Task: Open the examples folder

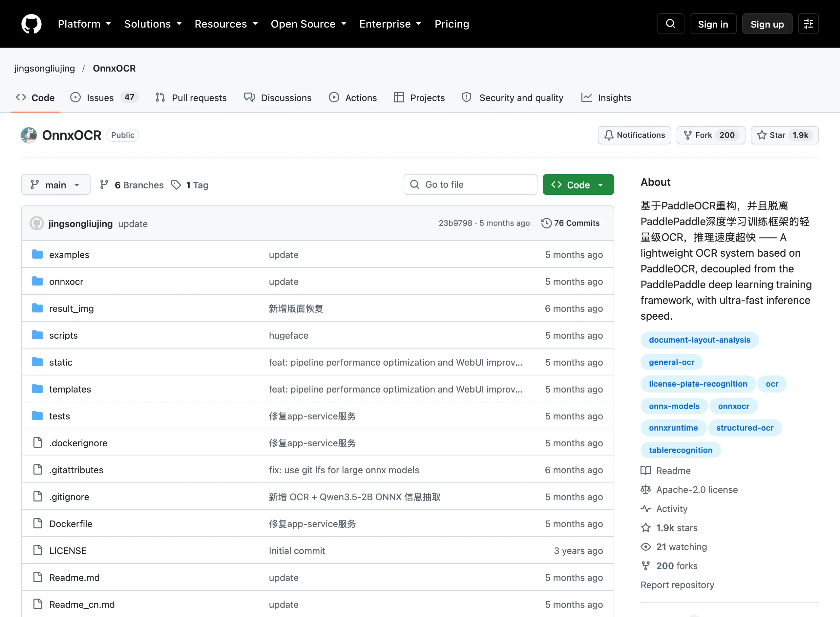Action: pyautogui.click(x=69, y=255)
